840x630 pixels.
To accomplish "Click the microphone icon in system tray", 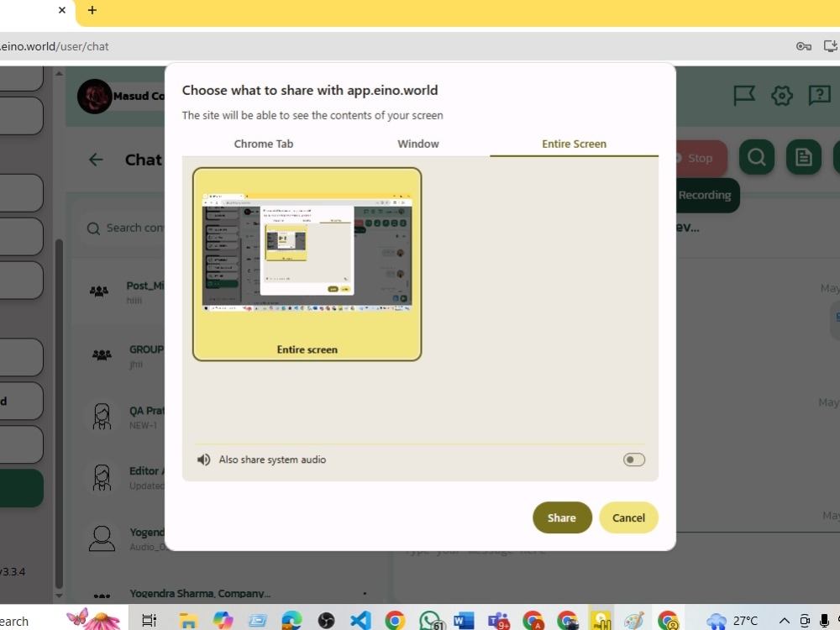I will [824, 621].
